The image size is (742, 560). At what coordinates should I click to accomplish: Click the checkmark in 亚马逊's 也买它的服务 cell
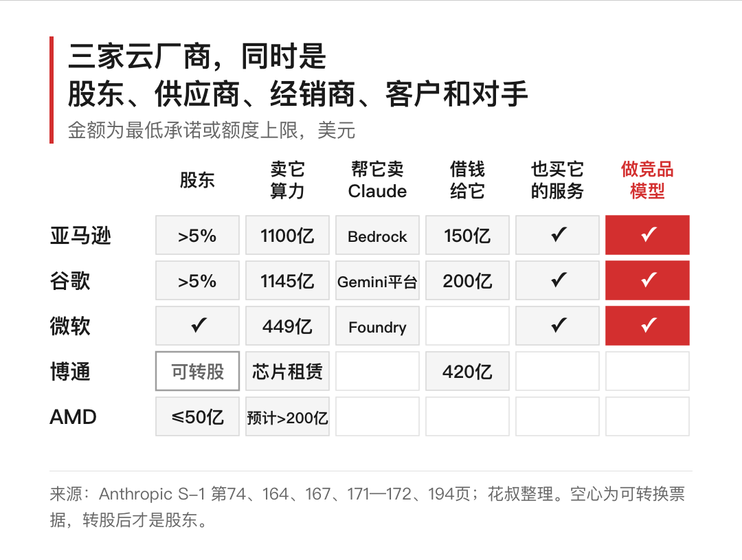(x=559, y=234)
